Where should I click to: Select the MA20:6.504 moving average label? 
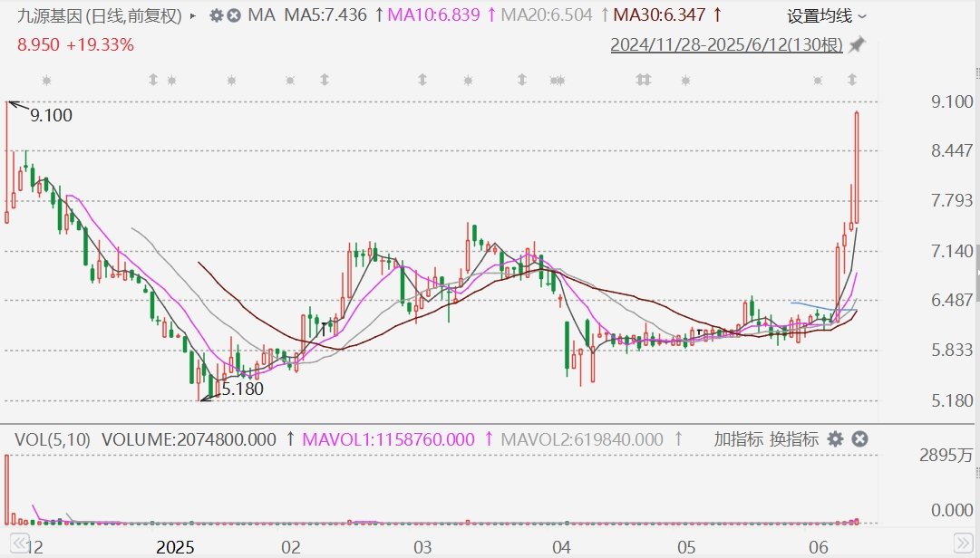tap(547, 15)
